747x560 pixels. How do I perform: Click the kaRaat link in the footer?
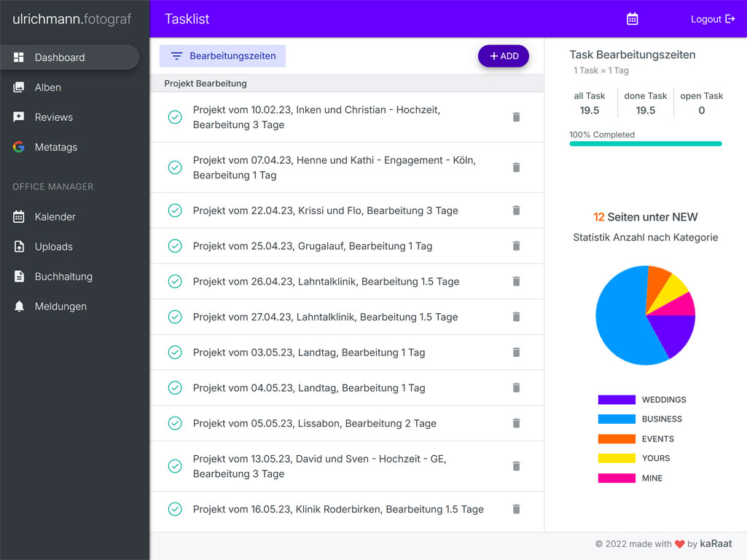click(x=716, y=543)
